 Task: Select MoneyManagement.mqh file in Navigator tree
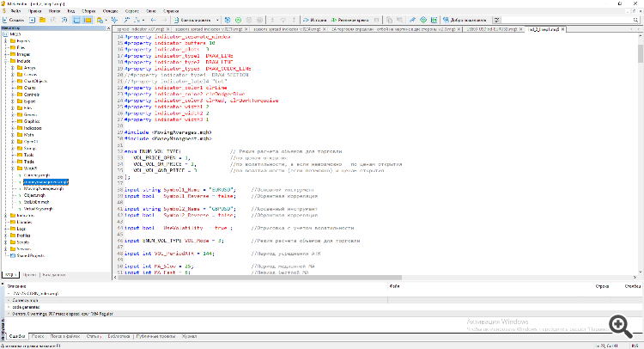[47, 183]
